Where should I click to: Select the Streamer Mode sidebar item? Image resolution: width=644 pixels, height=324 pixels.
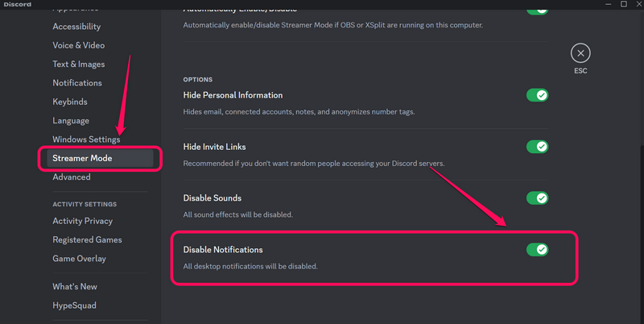tap(82, 158)
